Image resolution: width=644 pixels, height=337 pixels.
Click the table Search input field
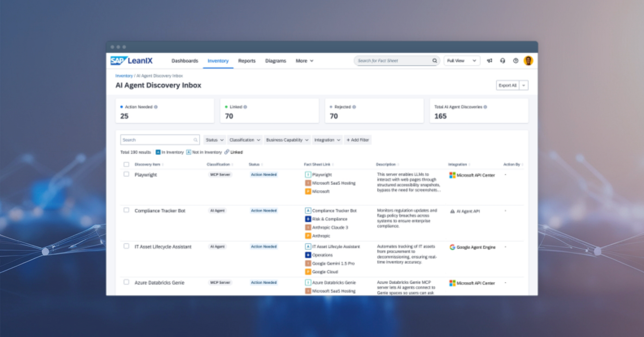point(160,140)
